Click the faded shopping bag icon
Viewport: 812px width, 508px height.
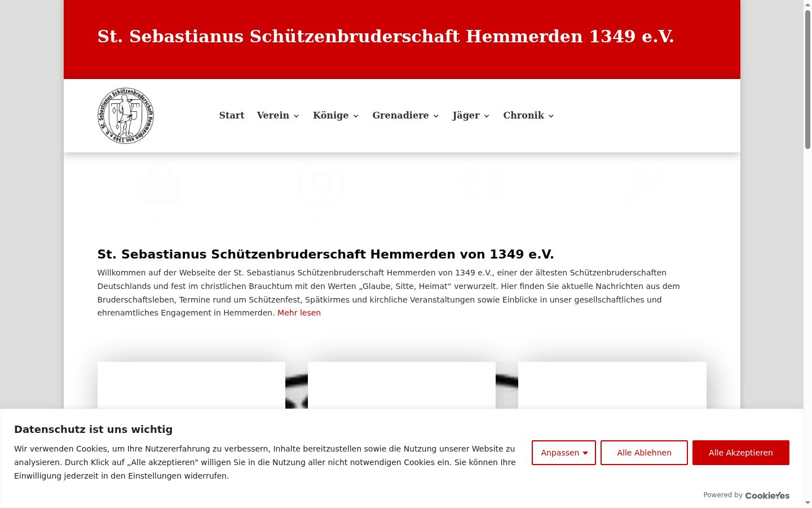tap(161, 183)
